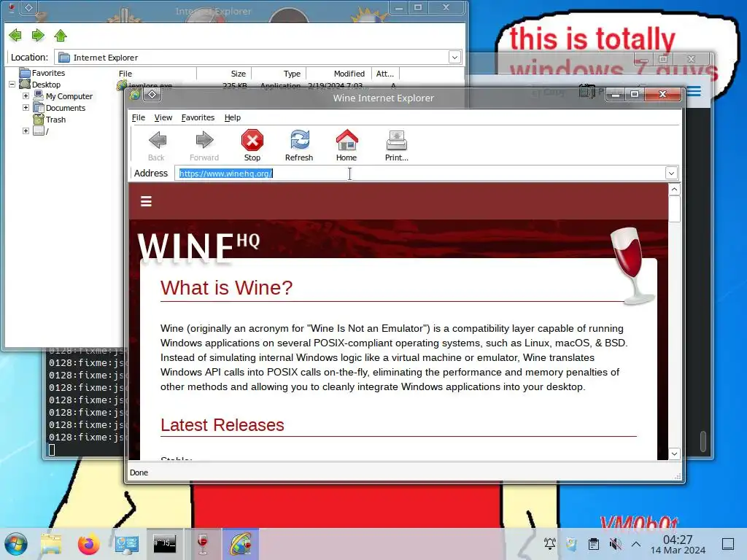747x560 pixels.
Task: Sort by the Type column header
Action: (279, 74)
